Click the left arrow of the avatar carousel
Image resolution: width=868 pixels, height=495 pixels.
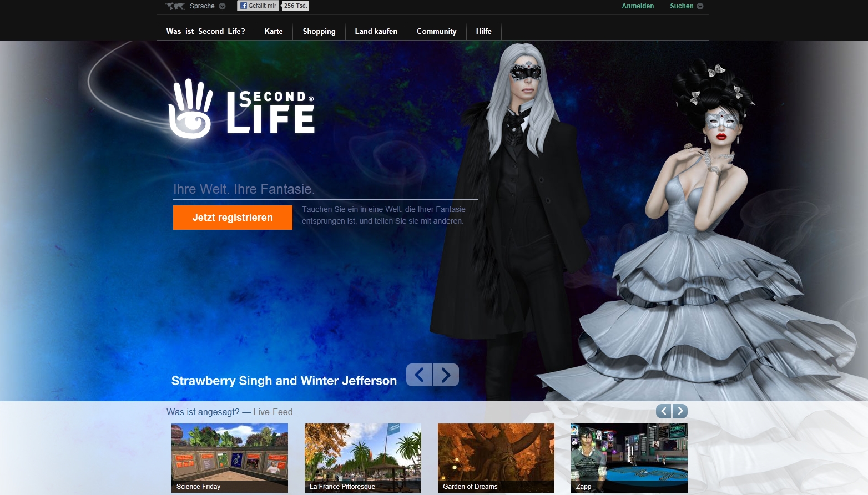420,375
